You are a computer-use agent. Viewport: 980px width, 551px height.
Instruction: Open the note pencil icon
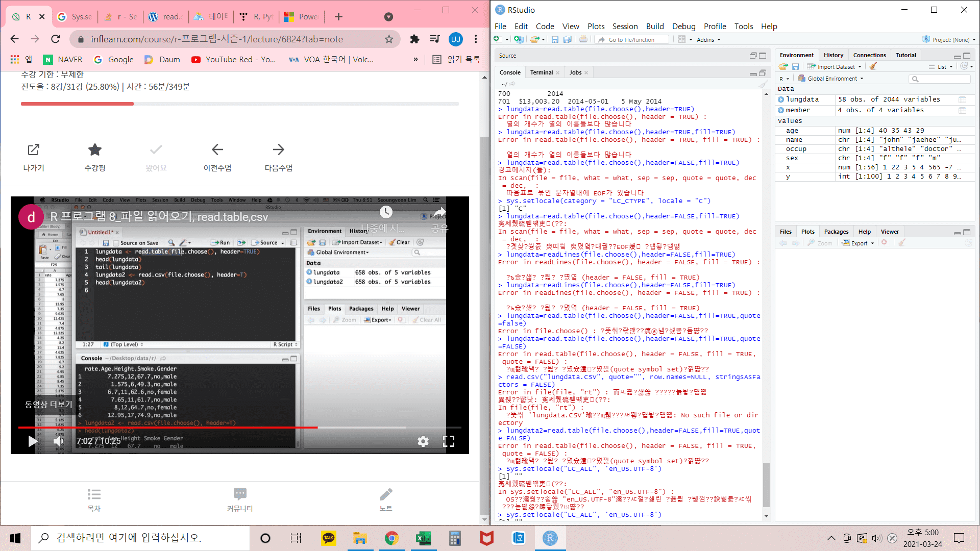pyautogui.click(x=386, y=494)
